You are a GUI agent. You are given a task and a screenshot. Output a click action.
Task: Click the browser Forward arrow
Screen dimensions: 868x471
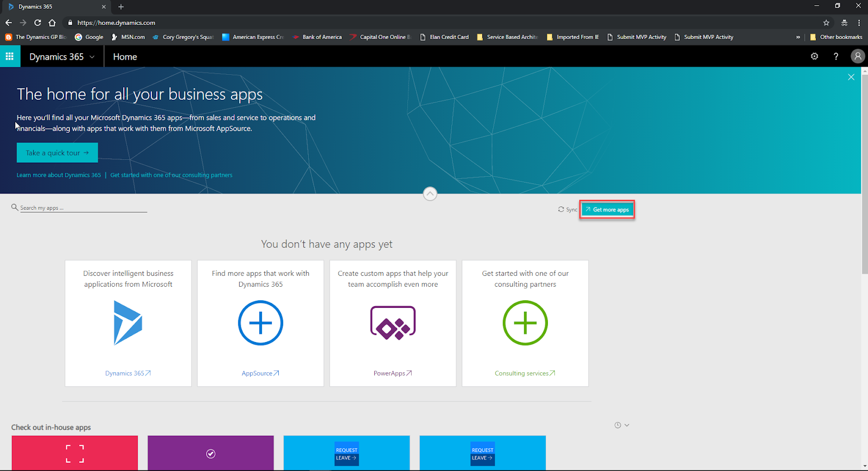coord(23,23)
